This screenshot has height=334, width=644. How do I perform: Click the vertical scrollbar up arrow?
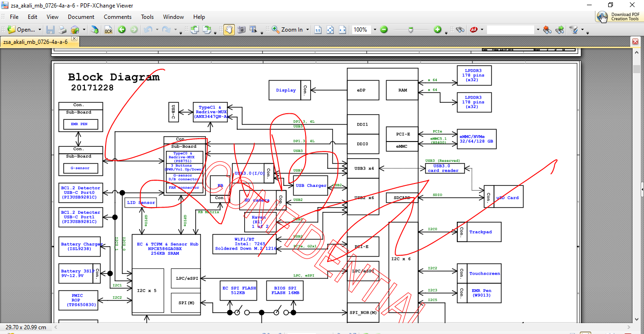pos(636,53)
